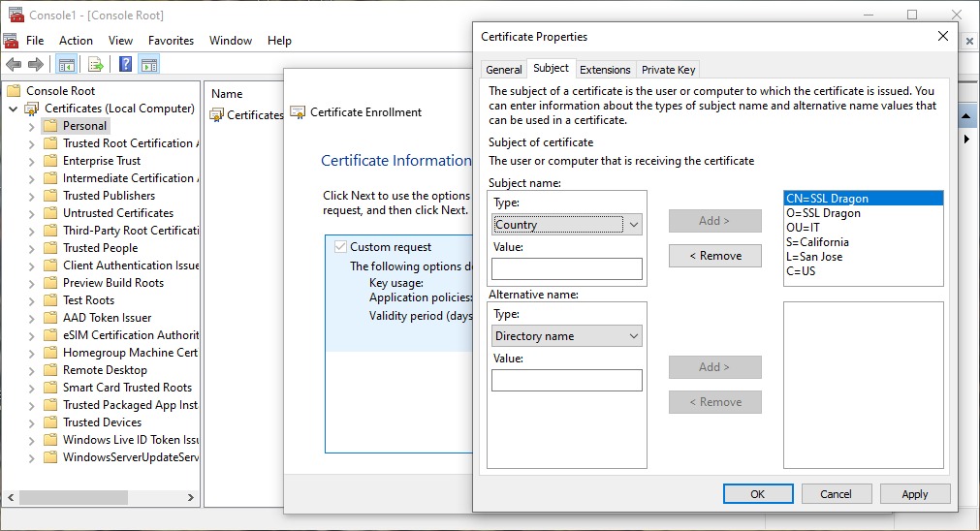
Task: Select WindowsServerUpdateServices tree item
Action: pyautogui.click(x=131, y=457)
